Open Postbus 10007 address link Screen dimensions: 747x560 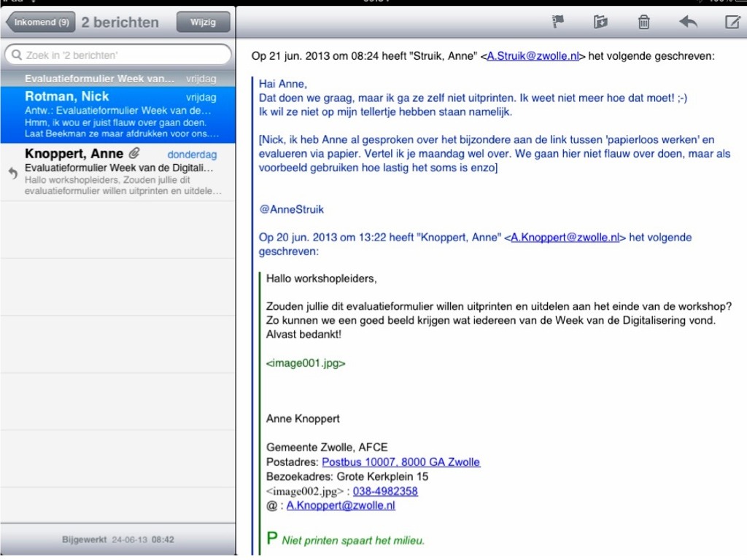(400, 462)
